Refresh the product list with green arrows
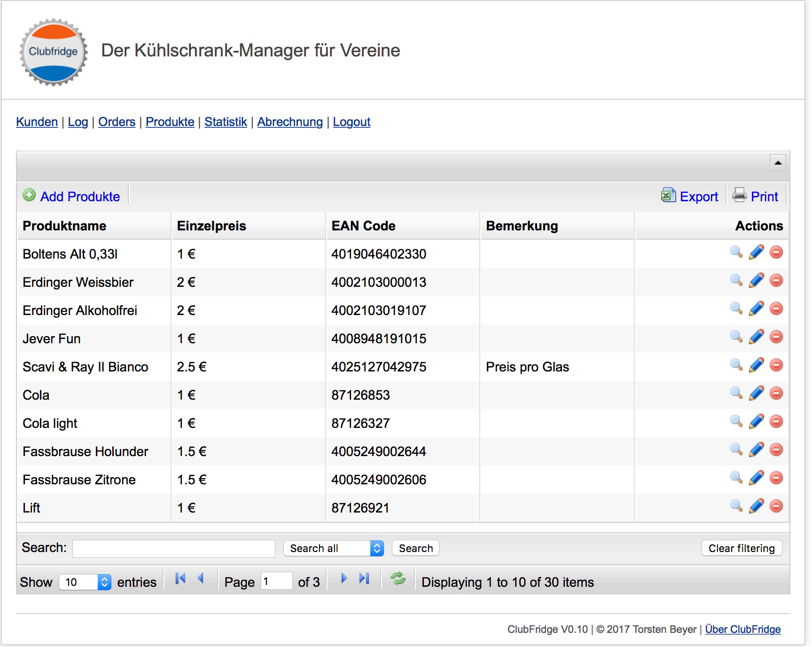Screen dimensions: 812x647 pos(398,579)
